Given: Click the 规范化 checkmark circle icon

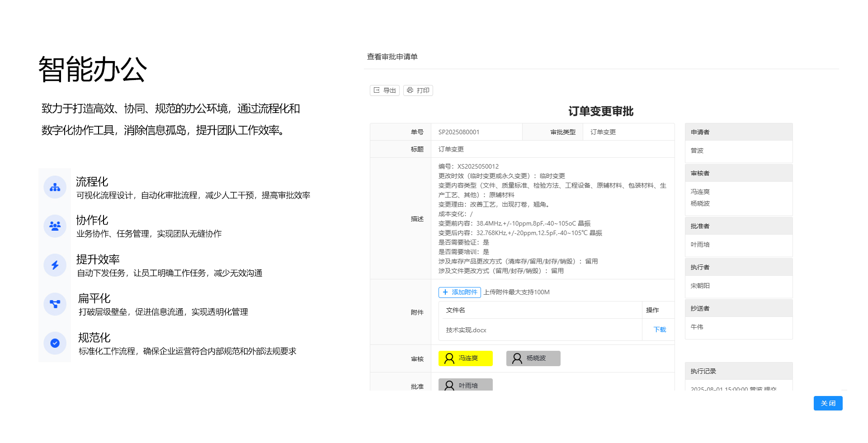Looking at the screenshot, I should pyautogui.click(x=55, y=343).
